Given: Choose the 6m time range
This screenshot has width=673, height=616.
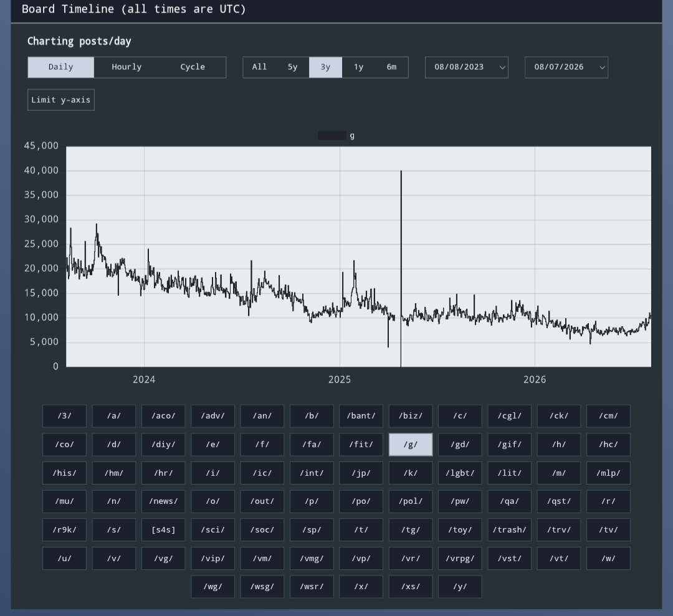Looking at the screenshot, I should point(391,67).
